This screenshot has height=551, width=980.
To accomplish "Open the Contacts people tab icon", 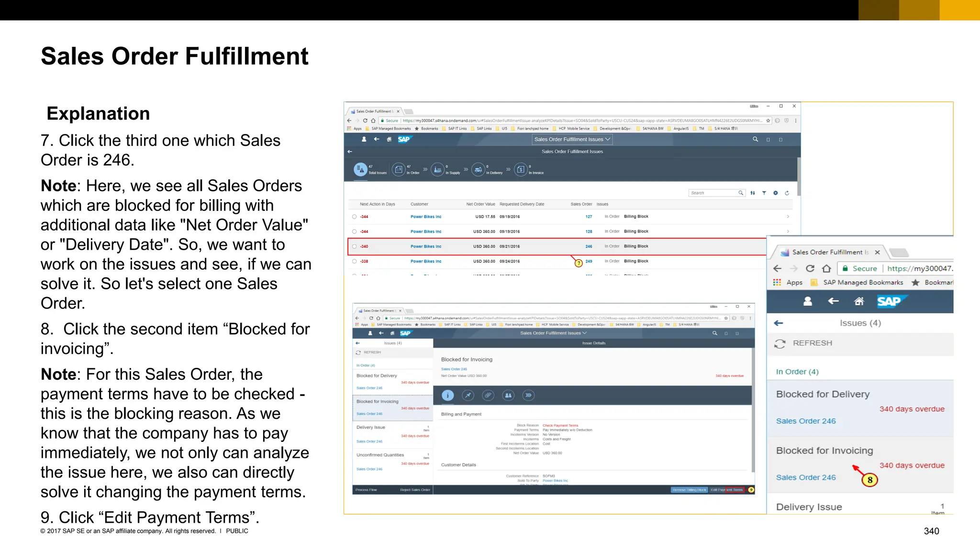I will (x=508, y=395).
